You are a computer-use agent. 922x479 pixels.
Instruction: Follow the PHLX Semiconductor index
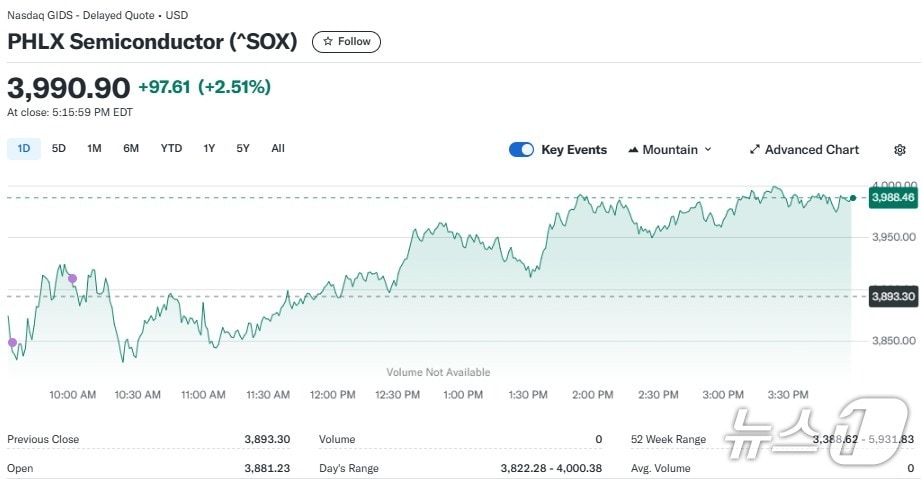(x=346, y=42)
